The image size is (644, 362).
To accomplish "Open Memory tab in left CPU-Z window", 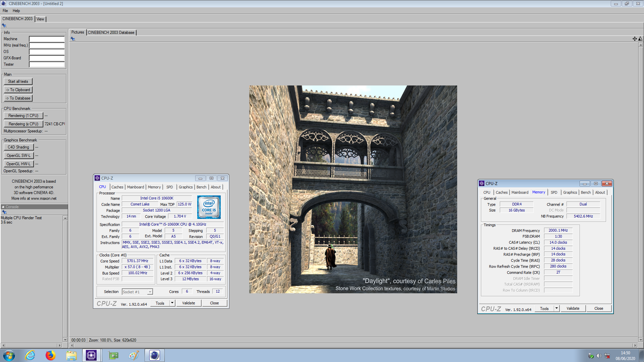I will coord(154,187).
